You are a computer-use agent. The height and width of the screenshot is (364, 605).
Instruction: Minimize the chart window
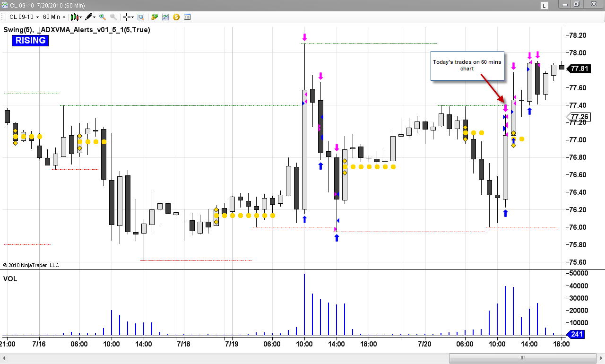565,4
